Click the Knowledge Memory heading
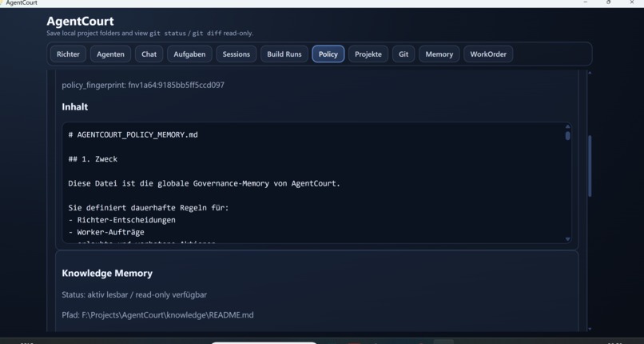 107,274
